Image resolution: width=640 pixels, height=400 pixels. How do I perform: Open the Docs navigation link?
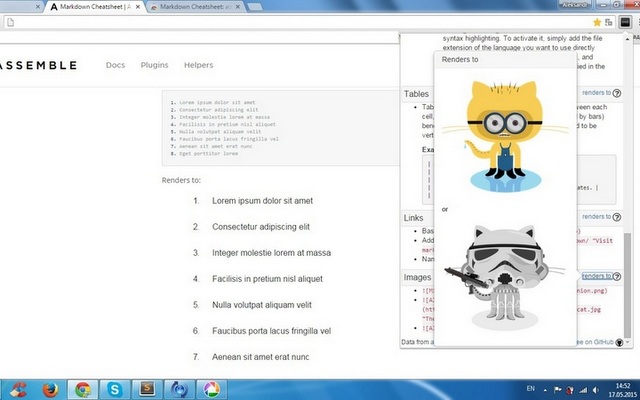coord(116,65)
